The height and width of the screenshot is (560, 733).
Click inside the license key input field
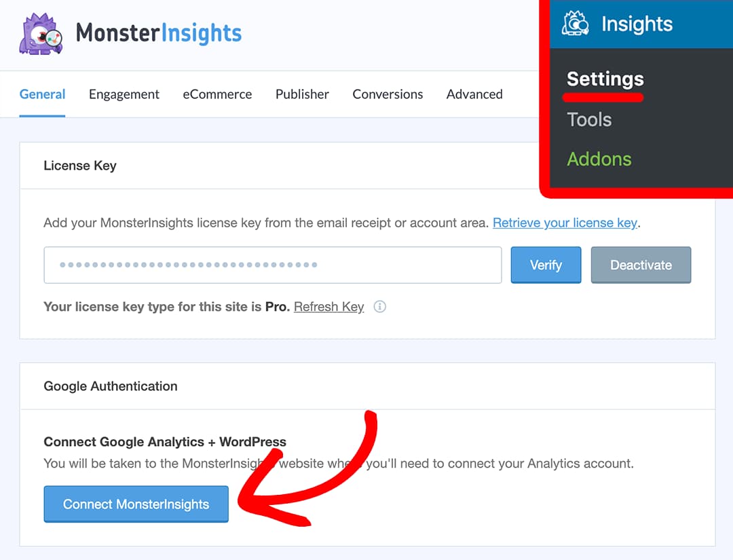[271, 265]
